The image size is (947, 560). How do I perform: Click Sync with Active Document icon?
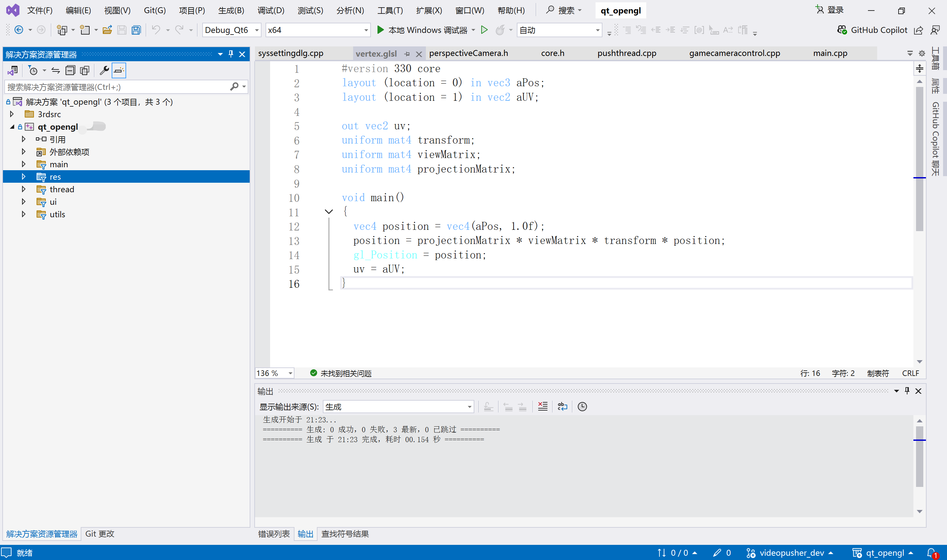55,70
